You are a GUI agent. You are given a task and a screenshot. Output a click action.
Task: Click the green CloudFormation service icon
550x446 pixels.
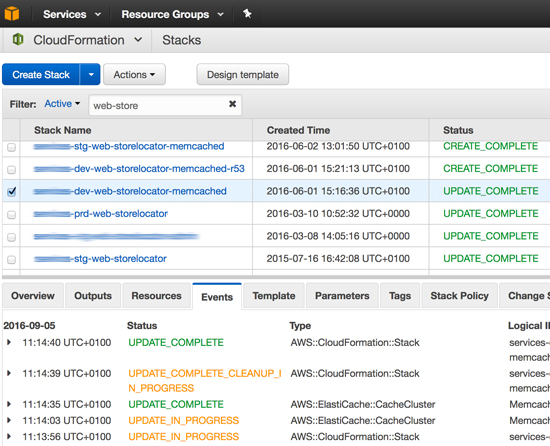(x=18, y=39)
